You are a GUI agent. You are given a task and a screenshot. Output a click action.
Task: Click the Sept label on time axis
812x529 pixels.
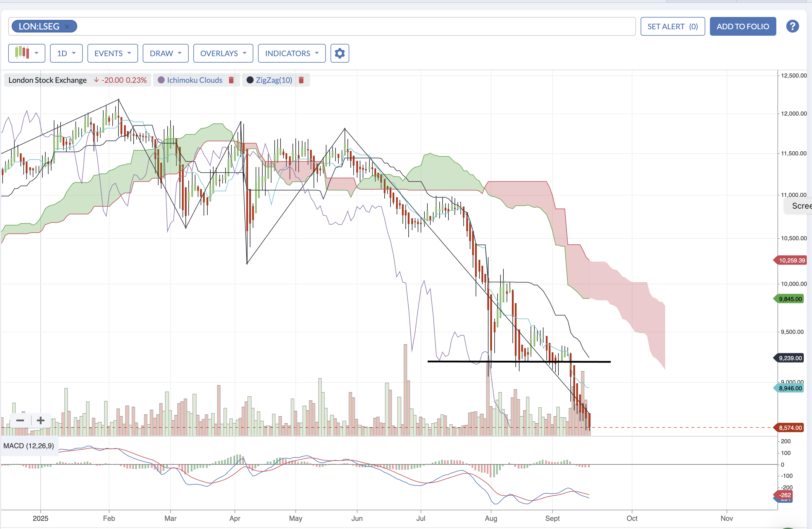click(x=552, y=518)
